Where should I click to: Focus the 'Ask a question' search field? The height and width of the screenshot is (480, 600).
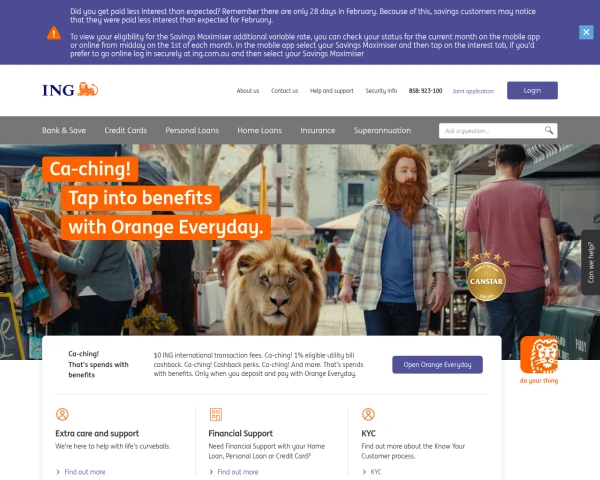coord(492,131)
